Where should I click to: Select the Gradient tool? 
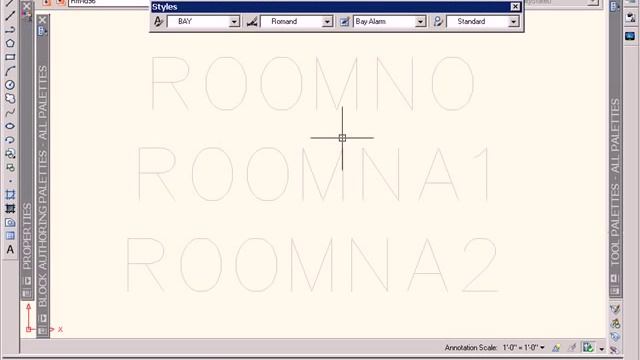(x=10, y=209)
